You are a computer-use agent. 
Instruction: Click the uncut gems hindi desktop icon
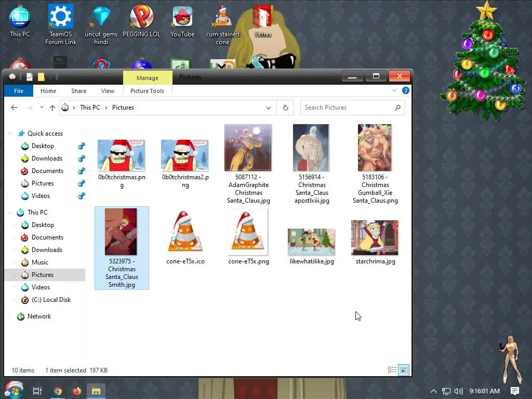click(x=101, y=24)
